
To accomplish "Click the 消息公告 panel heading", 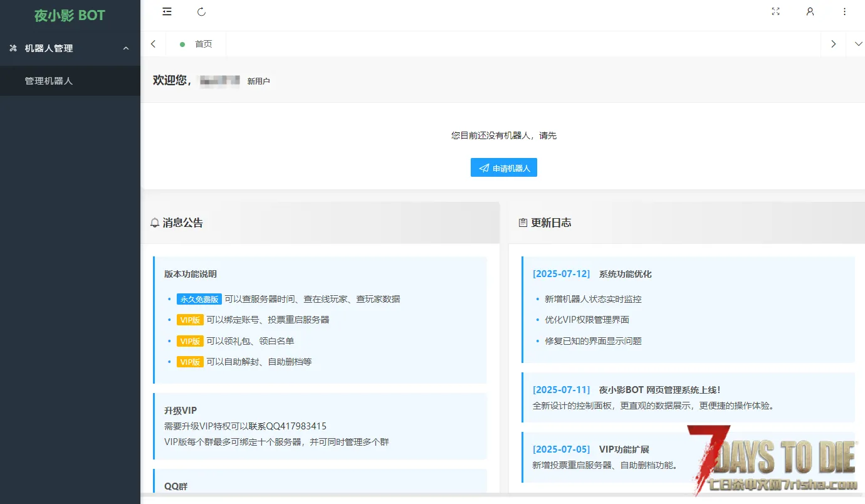I will point(182,223).
